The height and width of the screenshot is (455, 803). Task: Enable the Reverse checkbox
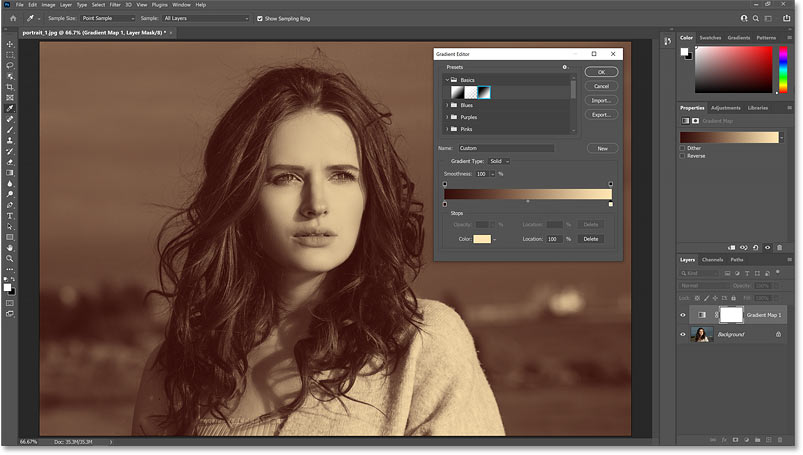[x=682, y=156]
